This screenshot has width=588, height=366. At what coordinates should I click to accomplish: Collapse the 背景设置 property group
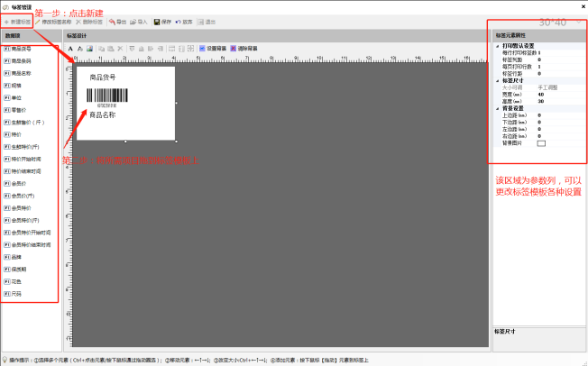(x=498, y=109)
